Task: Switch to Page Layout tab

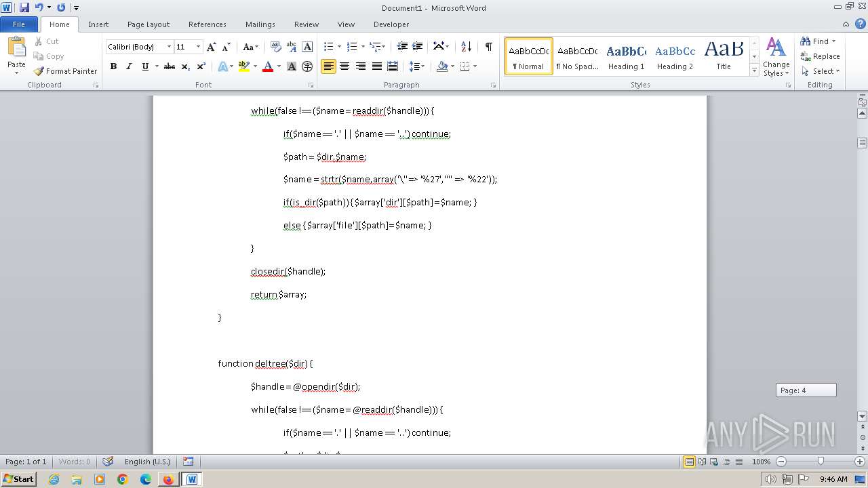Action: point(149,24)
